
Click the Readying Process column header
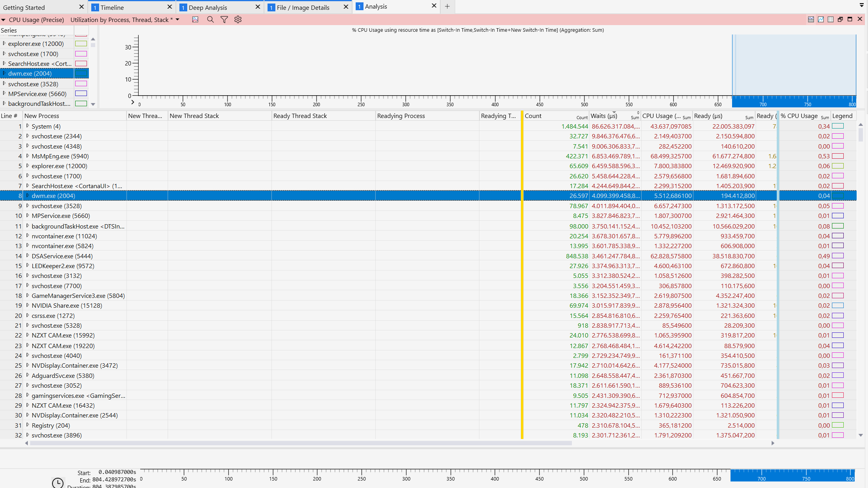[427, 116]
